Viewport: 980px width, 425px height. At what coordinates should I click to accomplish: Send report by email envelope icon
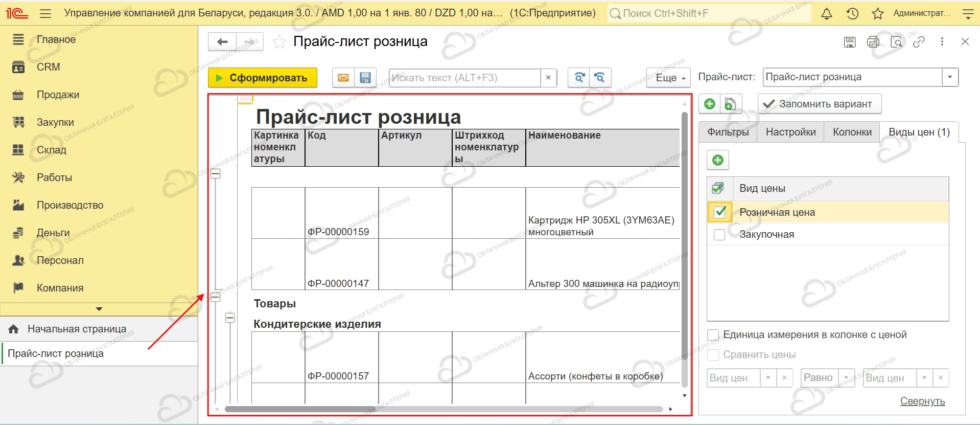tap(343, 78)
